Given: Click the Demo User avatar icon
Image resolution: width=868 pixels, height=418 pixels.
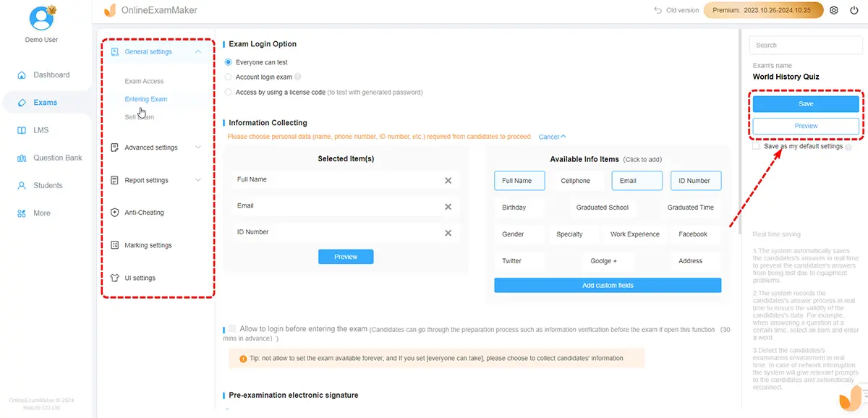Looking at the screenshot, I should click(41, 17).
